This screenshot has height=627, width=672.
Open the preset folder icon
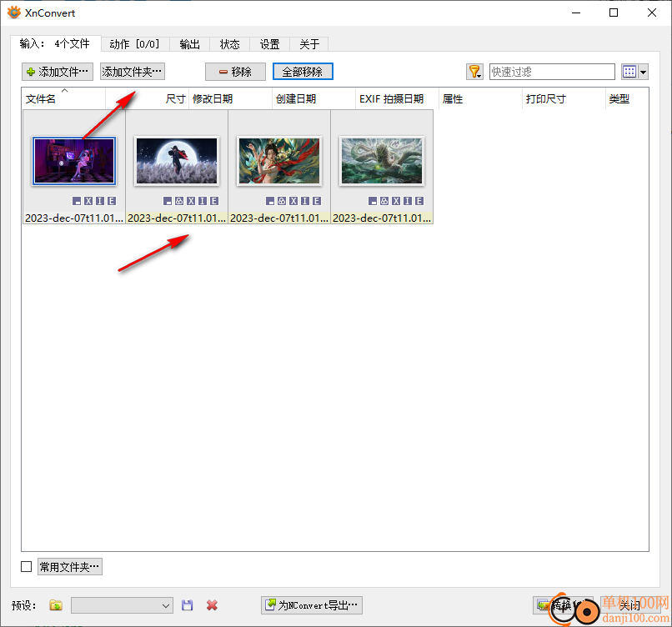56,605
